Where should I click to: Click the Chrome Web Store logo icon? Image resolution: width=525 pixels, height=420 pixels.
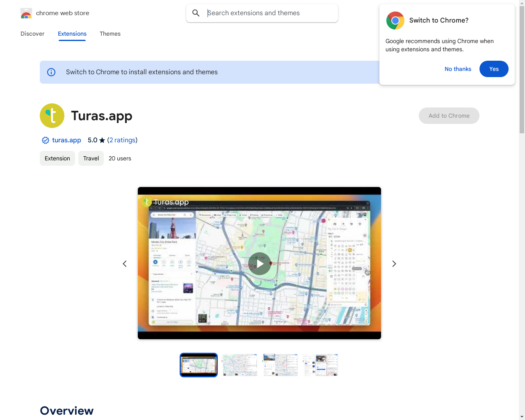click(x=26, y=13)
